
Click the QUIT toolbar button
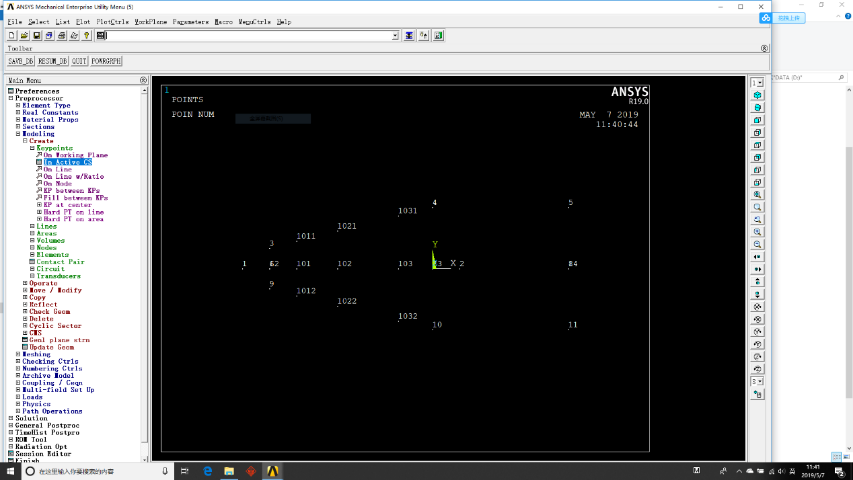point(79,61)
